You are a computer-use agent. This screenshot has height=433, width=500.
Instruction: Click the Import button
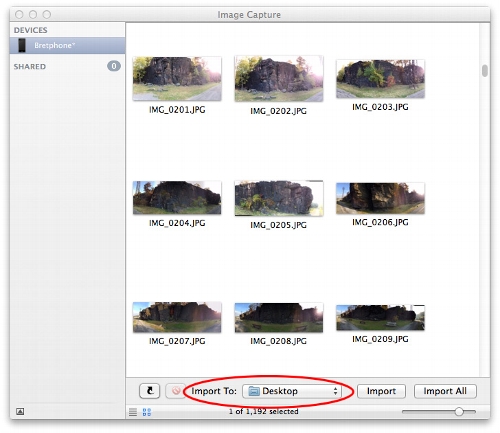tap(381, 391)
